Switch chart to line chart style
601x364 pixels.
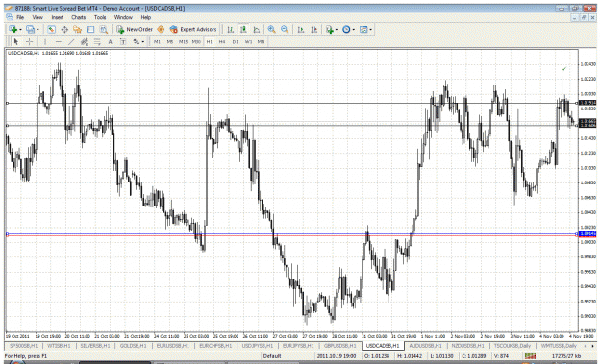click(257, 29)
